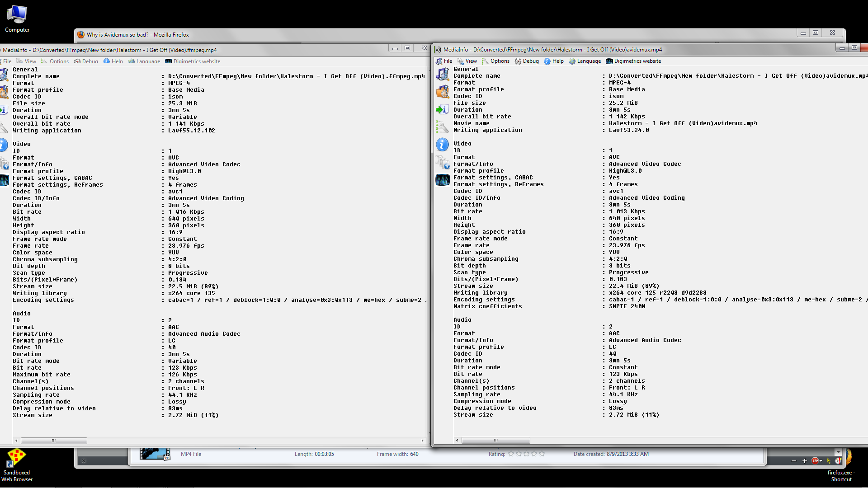Image resolution: width=868 pixels, height=488 pixels.
Task: Click Digimetrics waveform icon in ffmpeg window sidebar
Action: pos(4,180)
